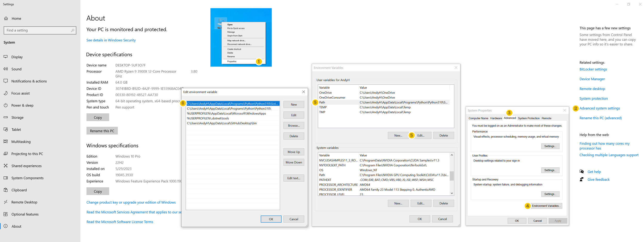This screenshot has height=242, width=644.
Task: Click the Find a setting search field
Action: coord(40,30)
